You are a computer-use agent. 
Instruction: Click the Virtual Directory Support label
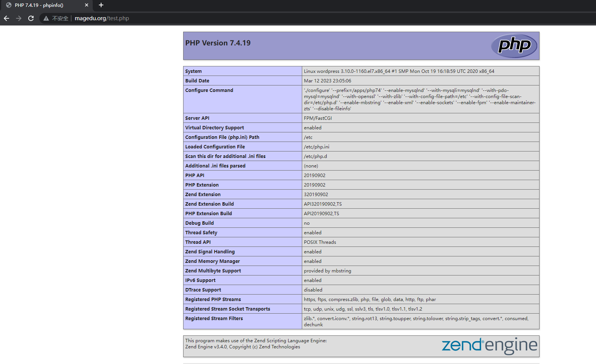coord(214,128)
